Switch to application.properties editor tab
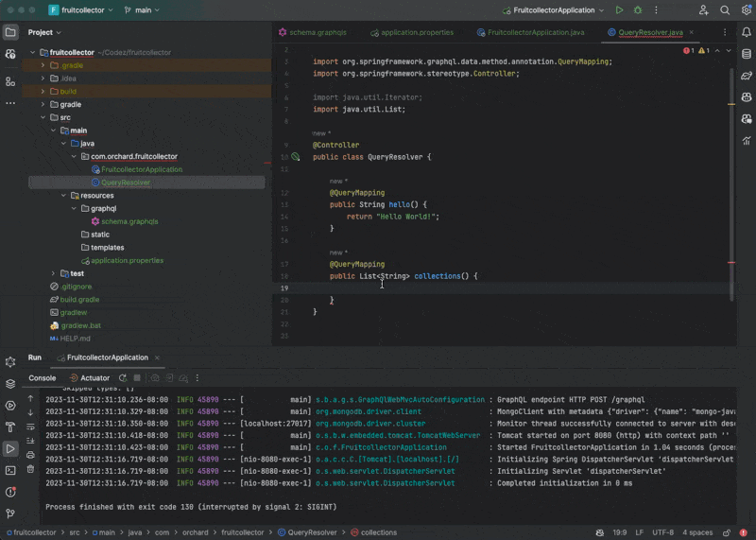This screenshot has width=756, height=540. (x=412, y=32)
